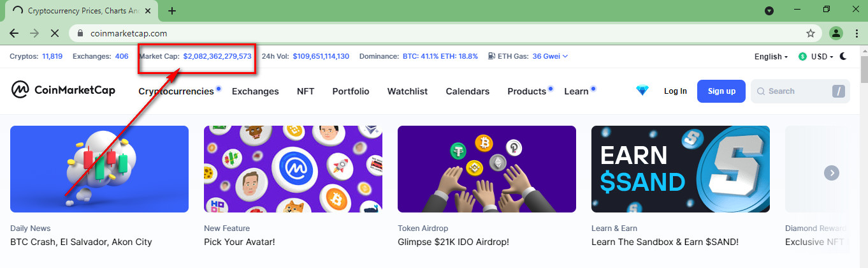Open the Cryptocurrencies menu
This screenshot has height=268, width=868.
[176, 91]
